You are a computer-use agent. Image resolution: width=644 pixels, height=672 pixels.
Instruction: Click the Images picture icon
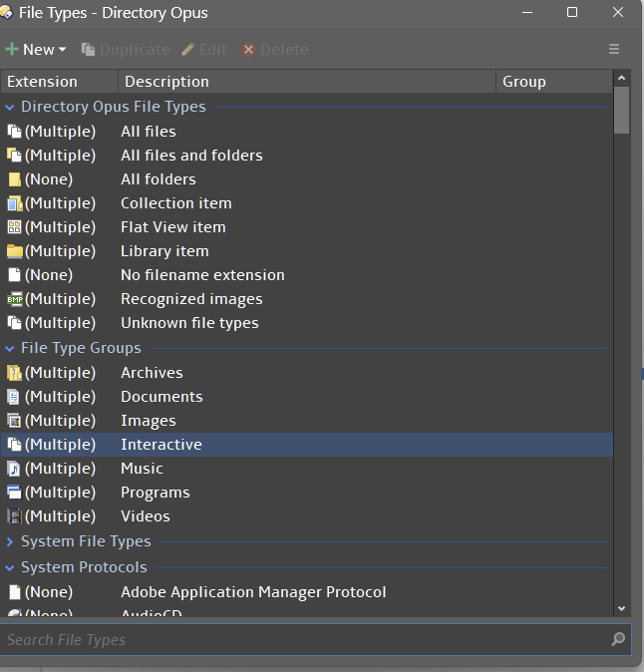point(14,421)
